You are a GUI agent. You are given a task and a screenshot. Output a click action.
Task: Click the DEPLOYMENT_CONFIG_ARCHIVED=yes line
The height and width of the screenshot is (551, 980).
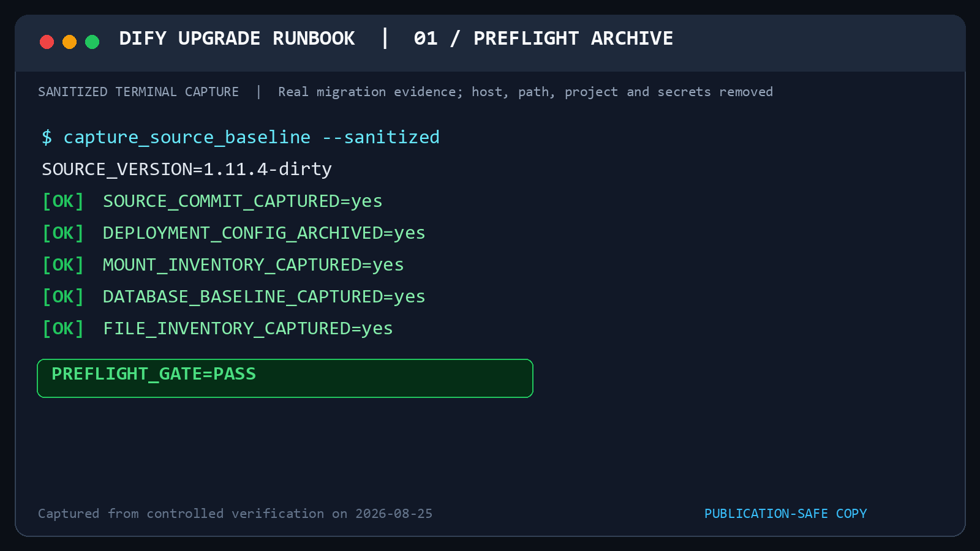264,233
